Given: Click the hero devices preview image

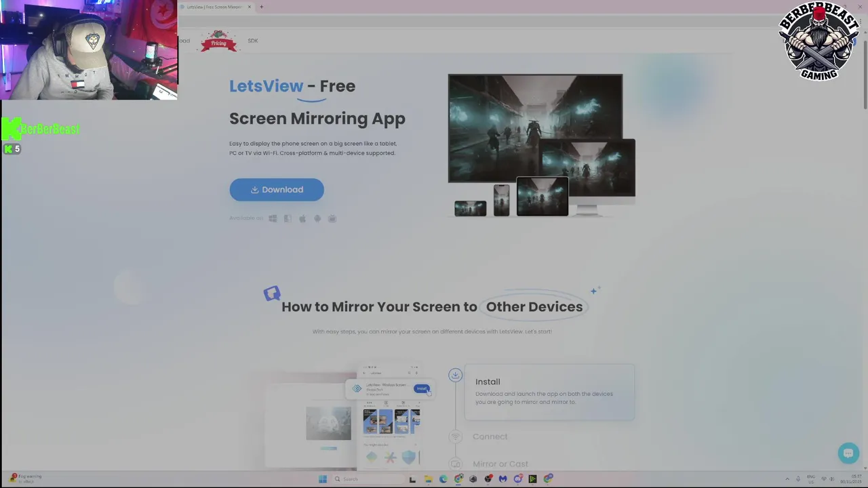Looking at the screenshot, I should [542, 146].
